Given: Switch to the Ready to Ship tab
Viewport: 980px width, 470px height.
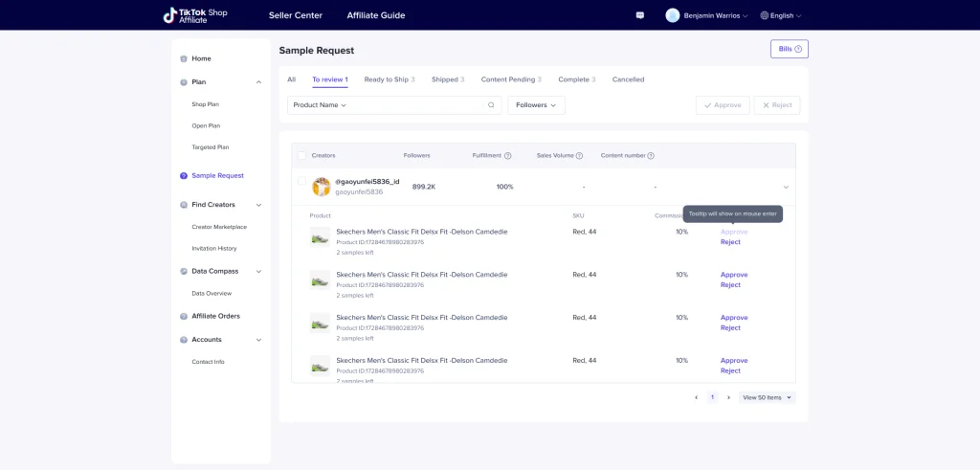Looking at the screenshot, I should [390, 79].
